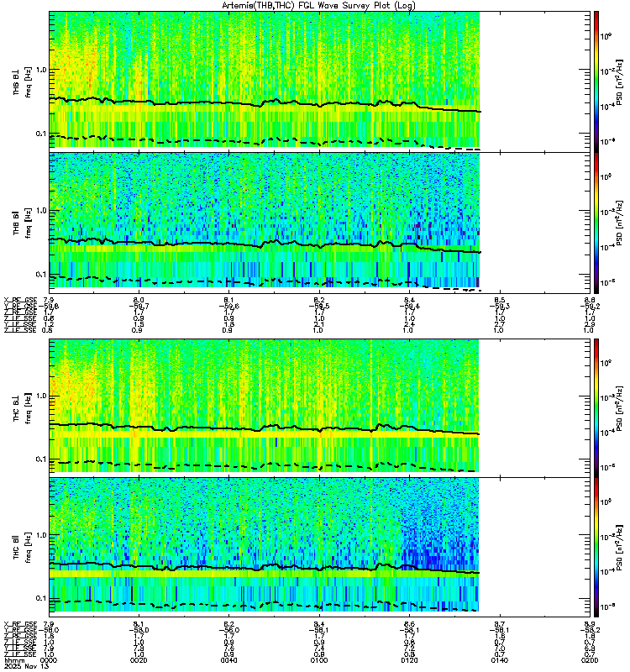Select the 'THC B∥ freq [Hz]' axis label
The image size is (630, 672).
[x=23, y=548]
